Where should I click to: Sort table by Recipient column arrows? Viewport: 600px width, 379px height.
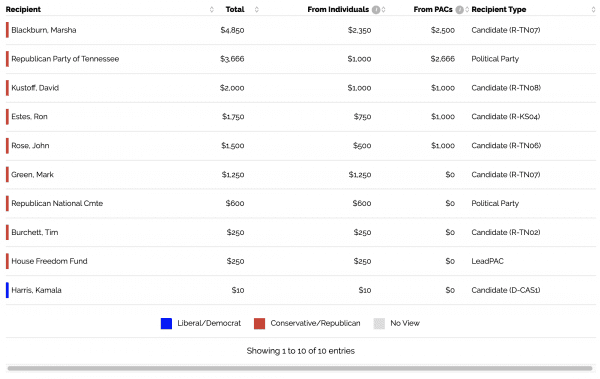[212, 10]
